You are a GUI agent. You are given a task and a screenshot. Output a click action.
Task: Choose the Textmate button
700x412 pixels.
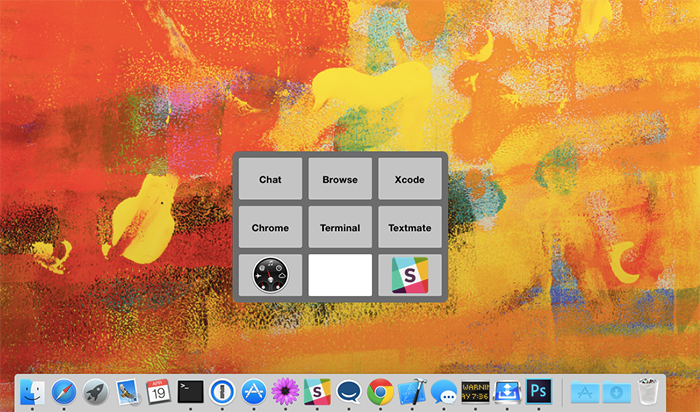pos(410,228)
